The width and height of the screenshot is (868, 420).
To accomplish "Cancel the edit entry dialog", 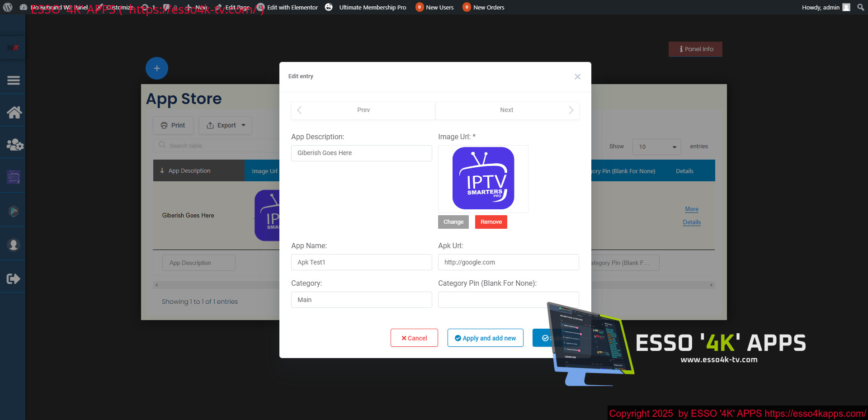I will pos(414,338).
